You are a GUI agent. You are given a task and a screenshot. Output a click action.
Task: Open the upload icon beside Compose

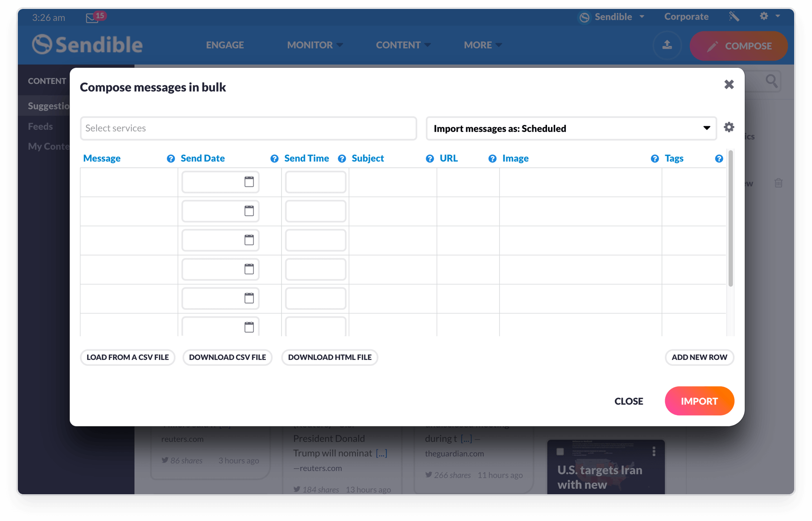pos(667,45)
